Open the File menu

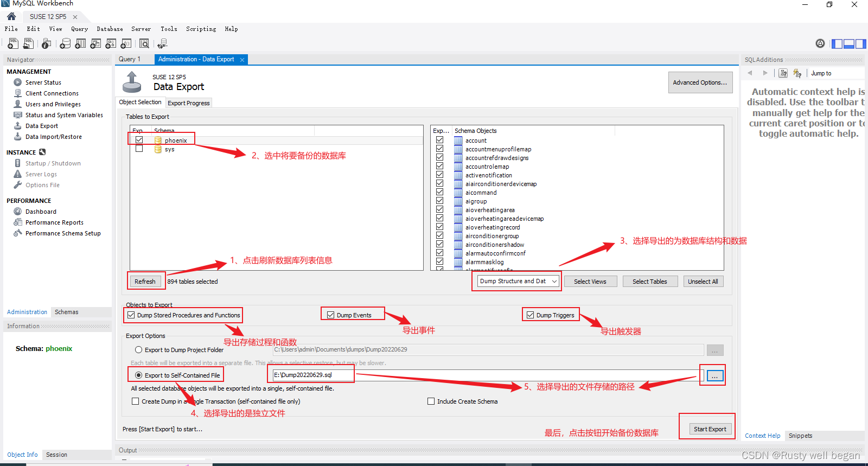click(11, 29)
